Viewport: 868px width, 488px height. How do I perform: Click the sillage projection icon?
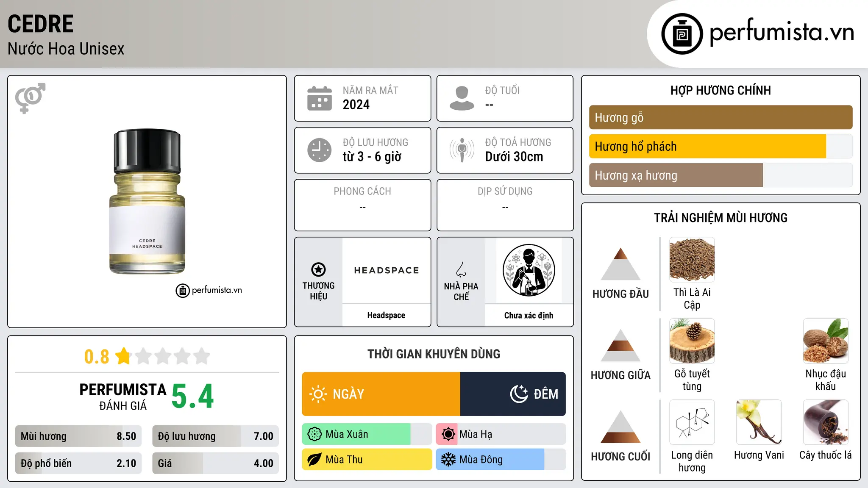[462, 150]
